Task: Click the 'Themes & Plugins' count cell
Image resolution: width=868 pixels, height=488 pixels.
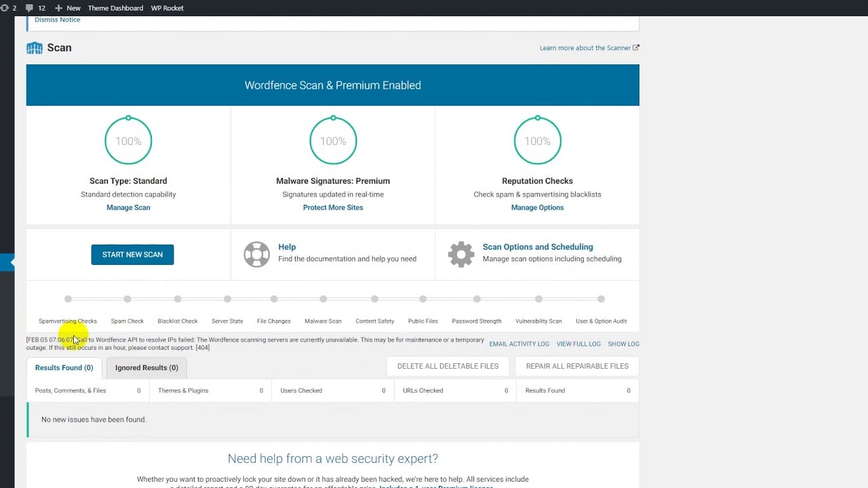Action: [210, 391]
